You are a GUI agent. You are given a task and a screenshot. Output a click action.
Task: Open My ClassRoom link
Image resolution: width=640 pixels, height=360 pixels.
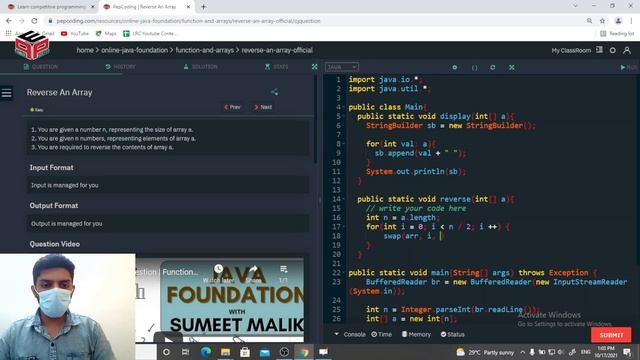(571, 51)
